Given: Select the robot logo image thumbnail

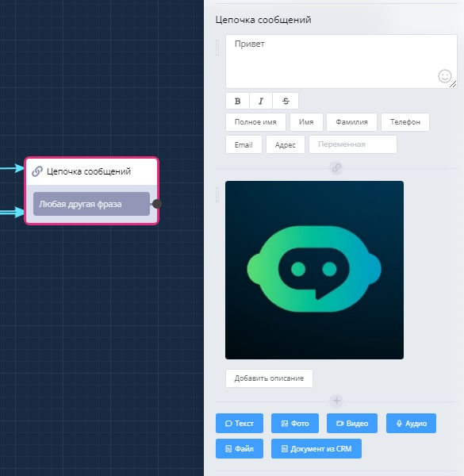Looking at the screenshot, I should coord(314,271).
